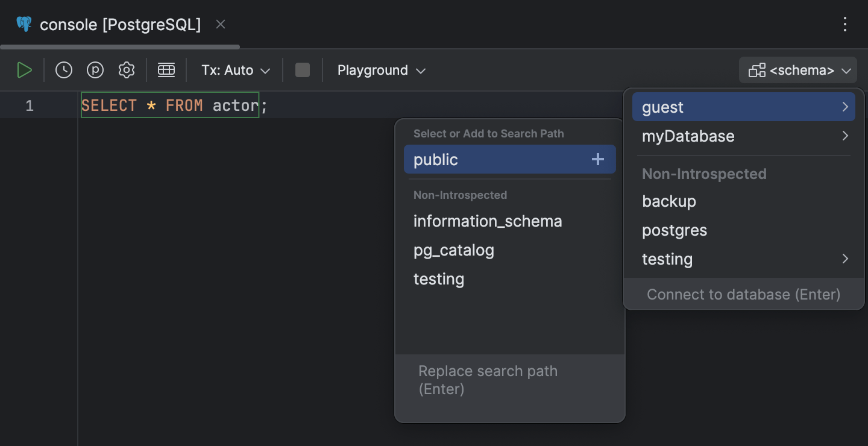Select postgres from the non-introspected databases
The image size is (868, 446).
[675, 230]
